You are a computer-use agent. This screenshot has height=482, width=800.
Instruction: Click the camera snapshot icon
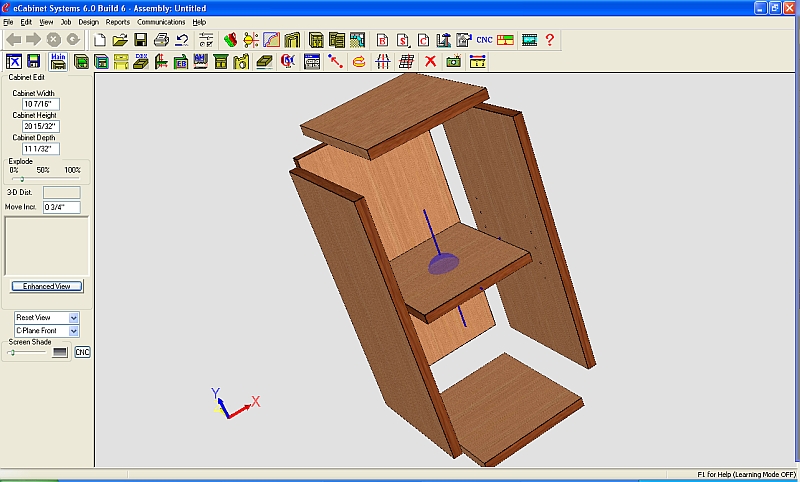[x=454, y=62]
